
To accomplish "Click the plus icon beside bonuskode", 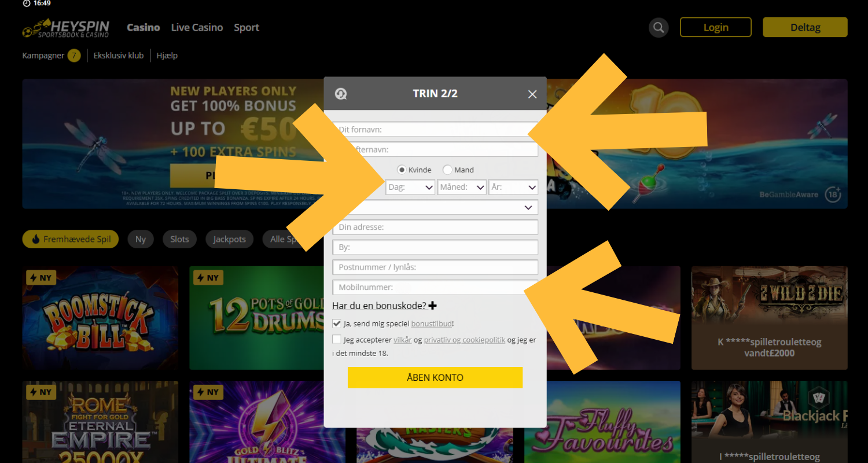I will pos(433,306).
